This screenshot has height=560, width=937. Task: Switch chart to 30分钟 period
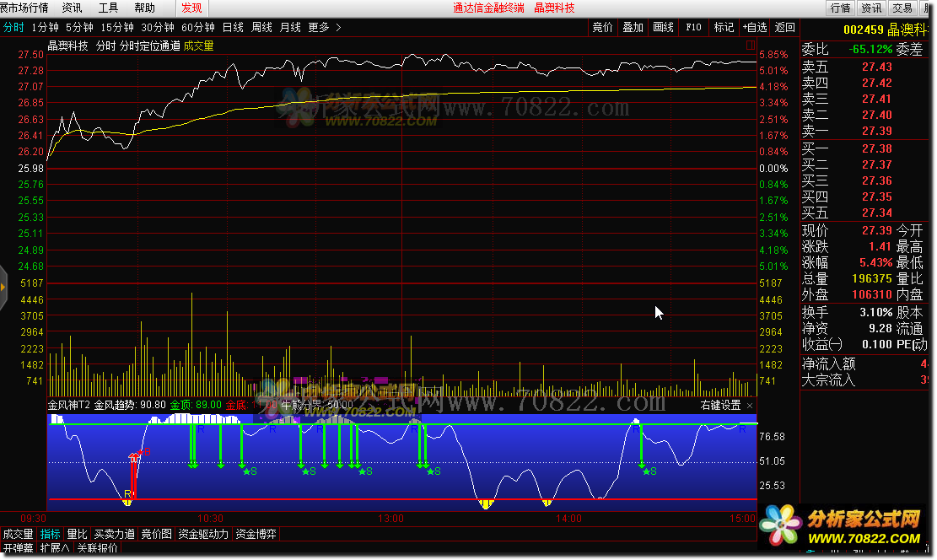158,28
